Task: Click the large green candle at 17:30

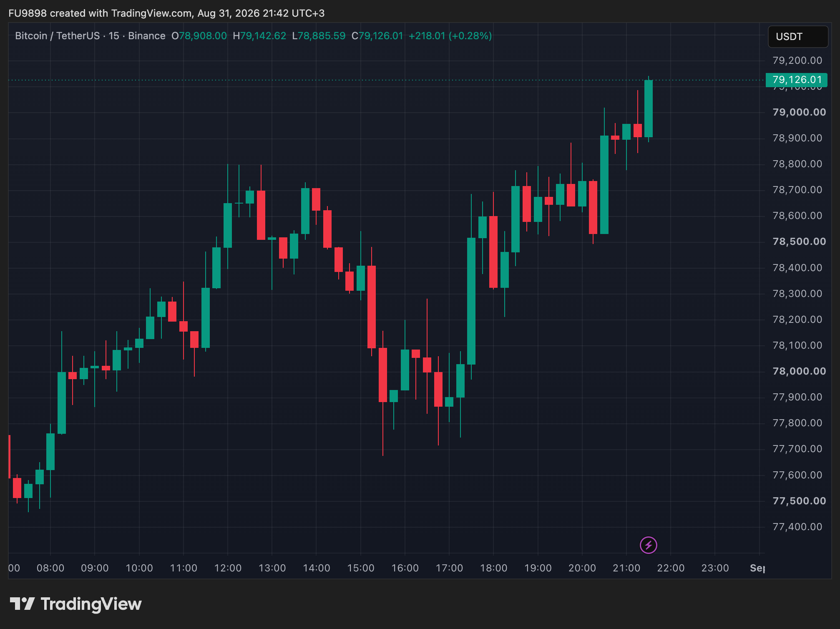Action: (x=471, y=301)
